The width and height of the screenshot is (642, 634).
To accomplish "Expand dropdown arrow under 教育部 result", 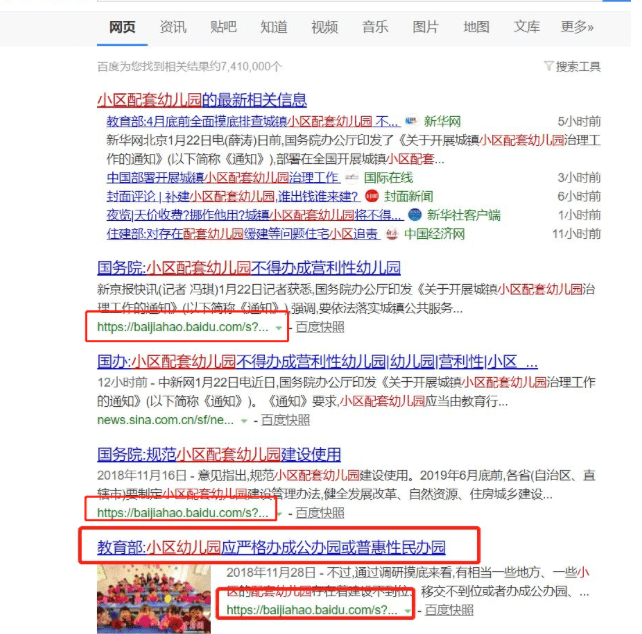I will [408, 611].
